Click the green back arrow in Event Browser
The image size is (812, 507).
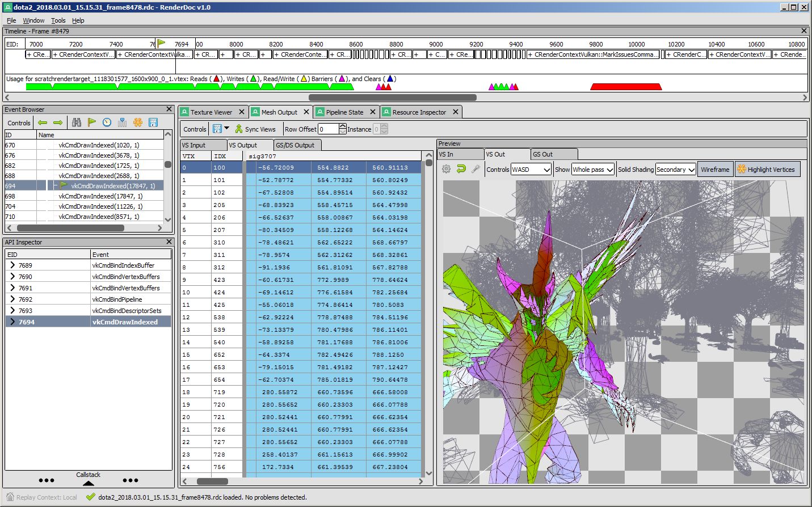(43, 122)
